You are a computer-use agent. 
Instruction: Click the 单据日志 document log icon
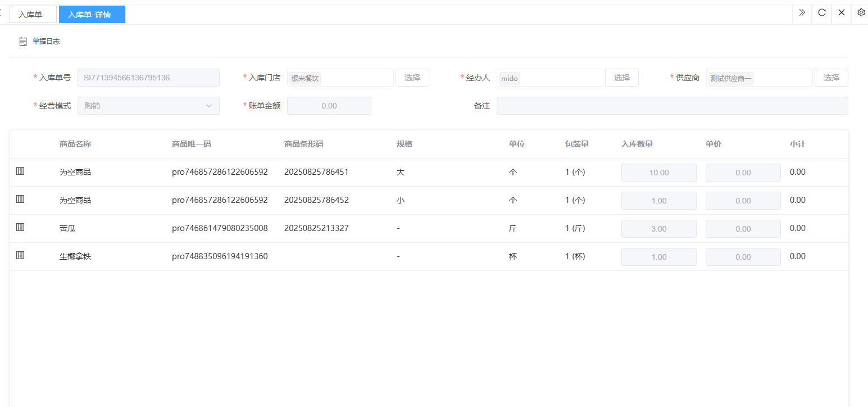pyautogui.click(x=23, y=42)
